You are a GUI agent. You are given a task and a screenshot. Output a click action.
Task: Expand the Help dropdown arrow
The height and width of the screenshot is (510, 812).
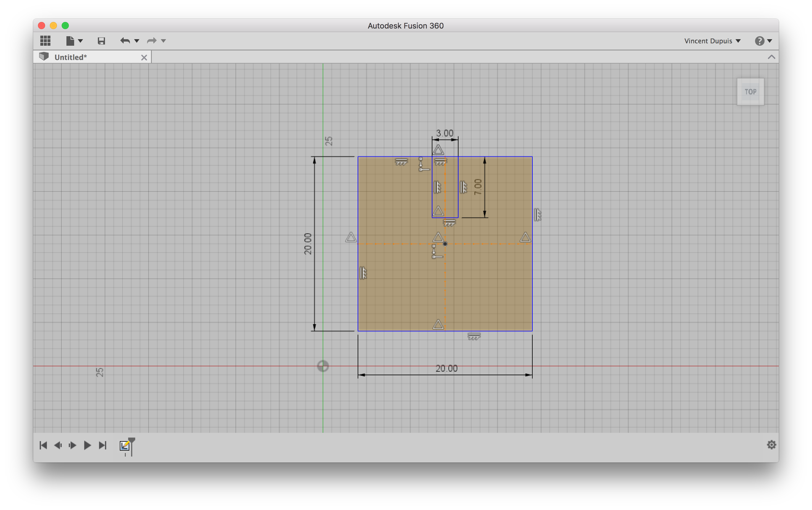coord(770,41)
